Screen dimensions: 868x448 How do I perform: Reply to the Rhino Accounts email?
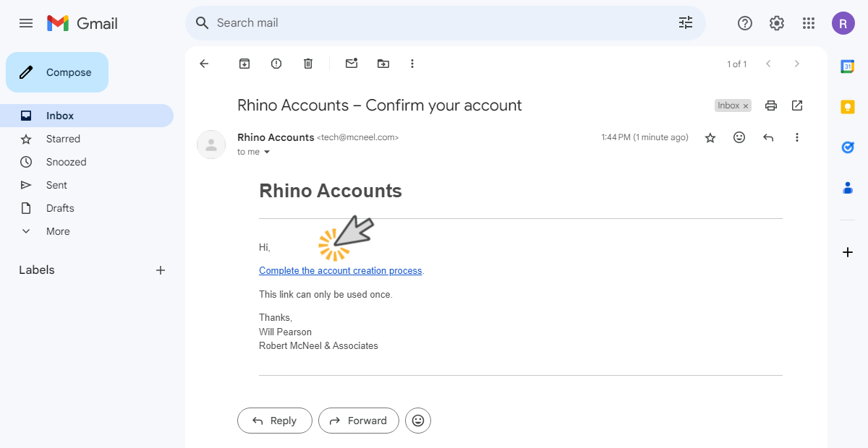[274, 420]
